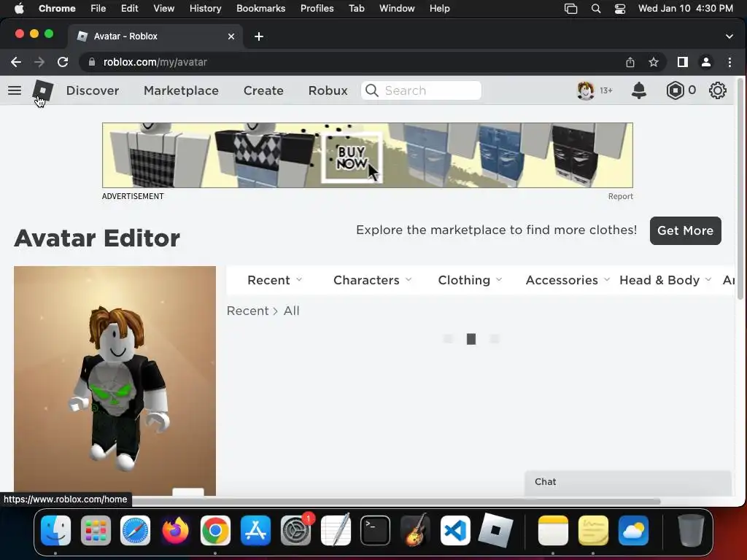Click the avatar 3D preview thumbnail
Image resolution: width=747 pixels, height=560 pixels.
(x=115, y=381)
